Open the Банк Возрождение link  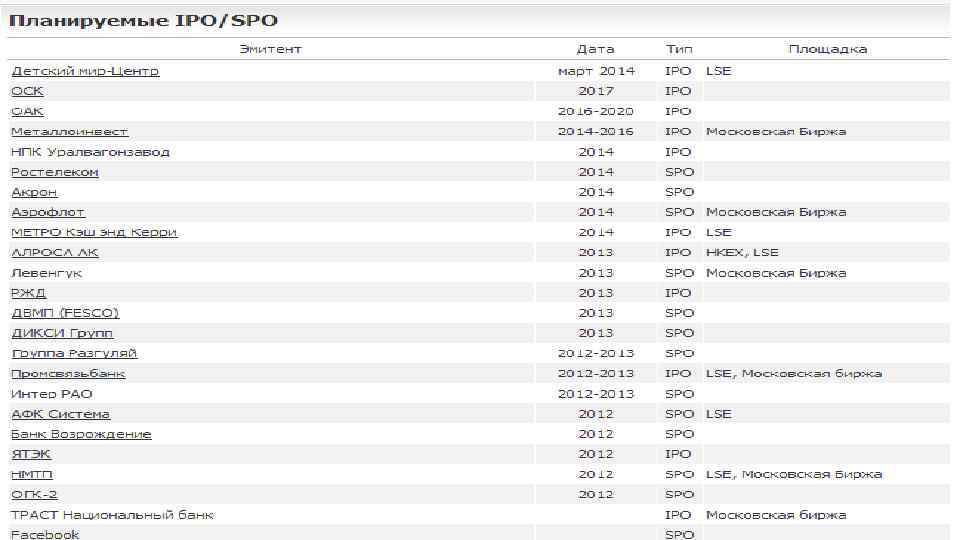point(81,435)
